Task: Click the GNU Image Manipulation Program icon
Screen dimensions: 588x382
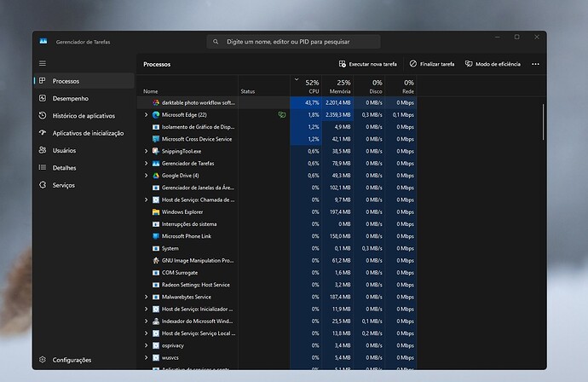Action: tap(156, 260)
